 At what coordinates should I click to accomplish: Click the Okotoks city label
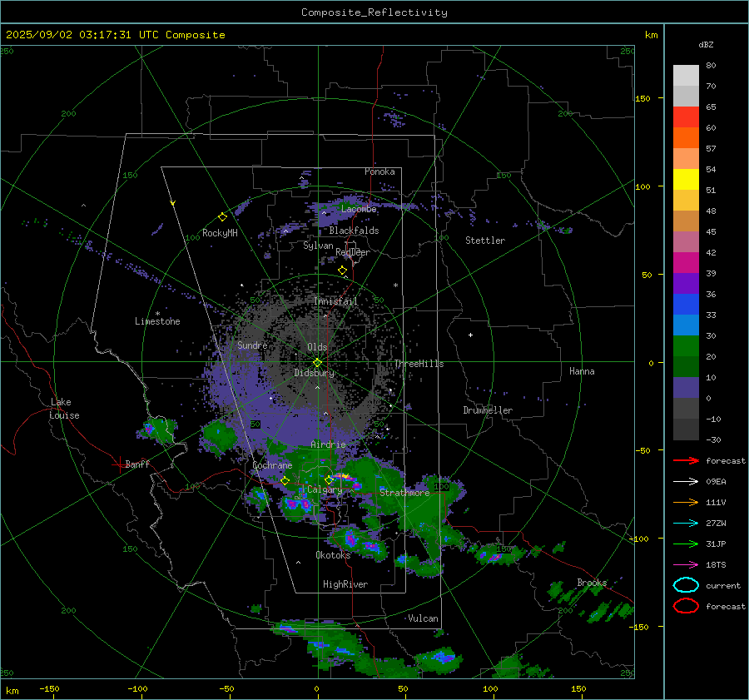click(333, 555)
